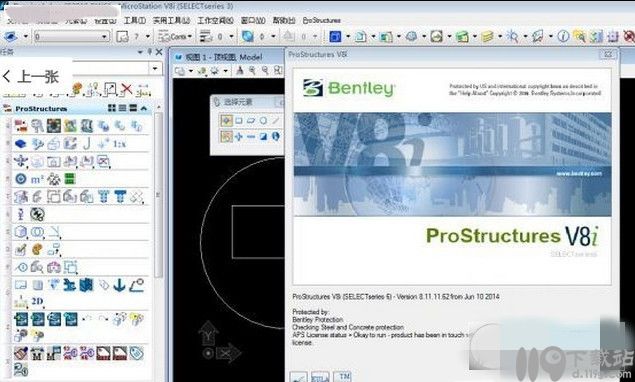Image resolution: width=635 pixels, height=382 pixels.
Task: Open the 窗口(W) menu
Action: (x=253, y=20)
